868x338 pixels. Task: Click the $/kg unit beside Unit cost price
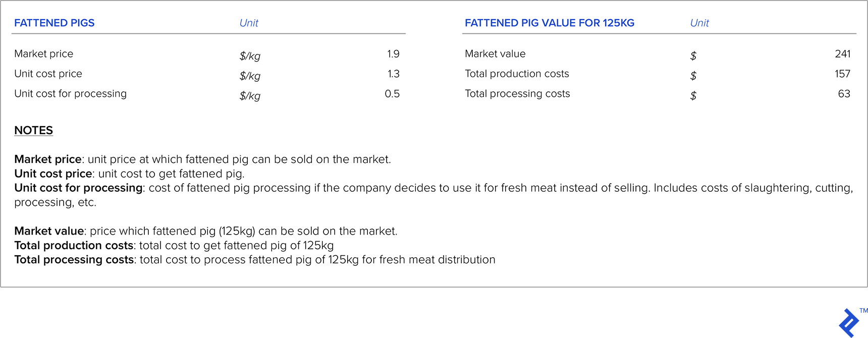tap(250, 76)
